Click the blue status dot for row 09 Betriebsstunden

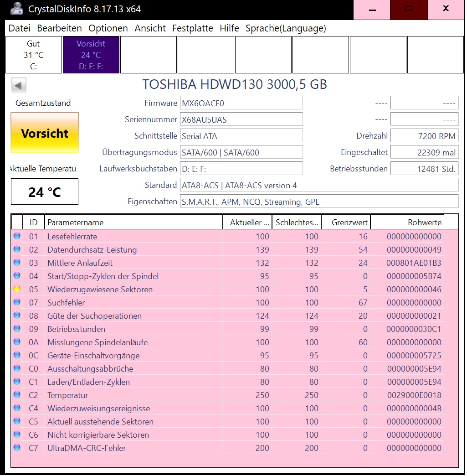(x=17, y=328)
